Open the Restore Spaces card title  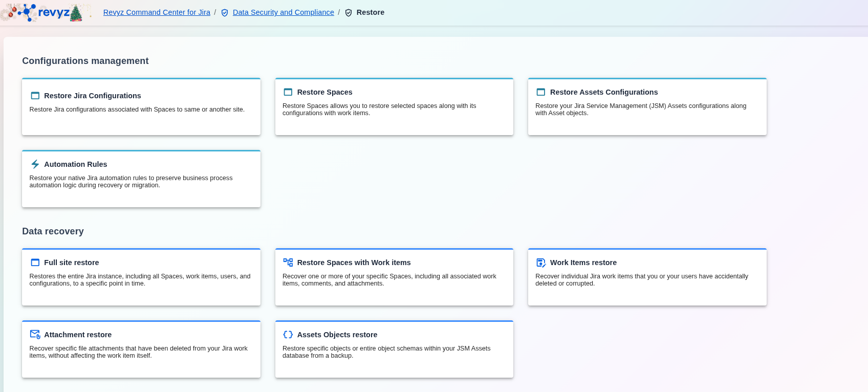324,92
